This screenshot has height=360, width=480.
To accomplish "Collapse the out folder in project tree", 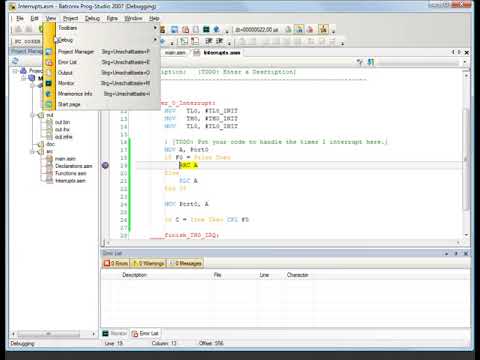I will 33,115.
